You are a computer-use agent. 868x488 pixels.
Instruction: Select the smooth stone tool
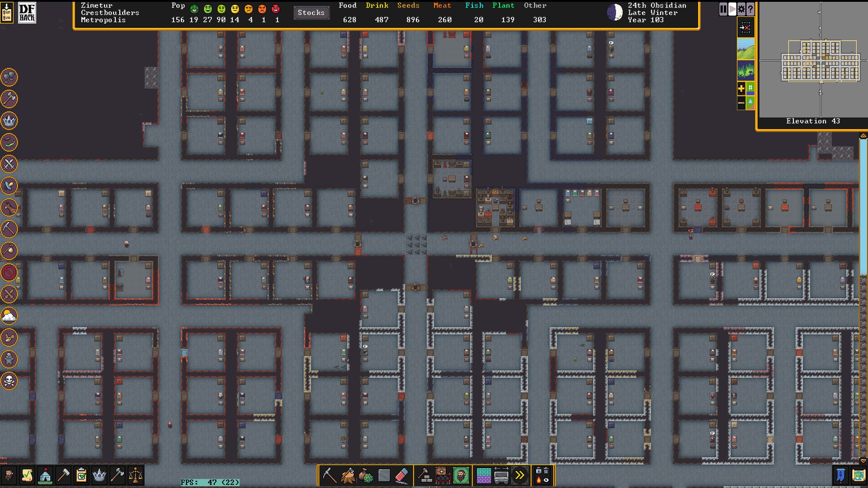point(384,475)
